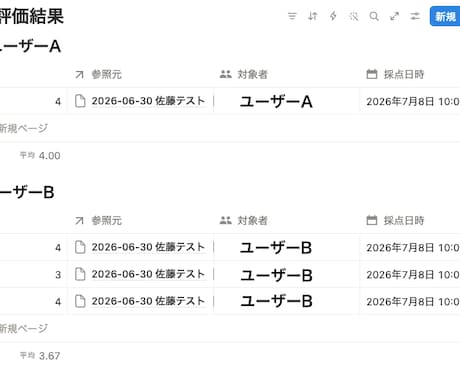Click page icon in first ユーザーB row

80,247
